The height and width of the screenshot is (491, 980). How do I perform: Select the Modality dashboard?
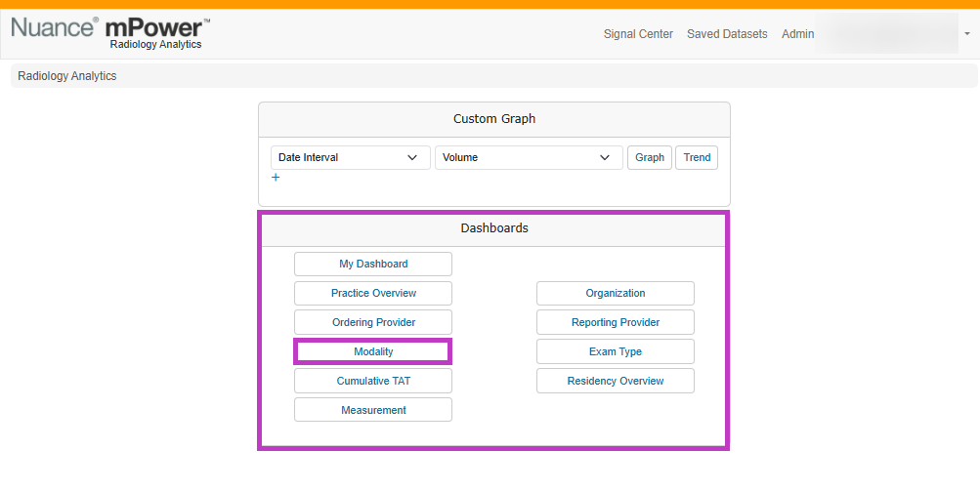click(373, 351)
